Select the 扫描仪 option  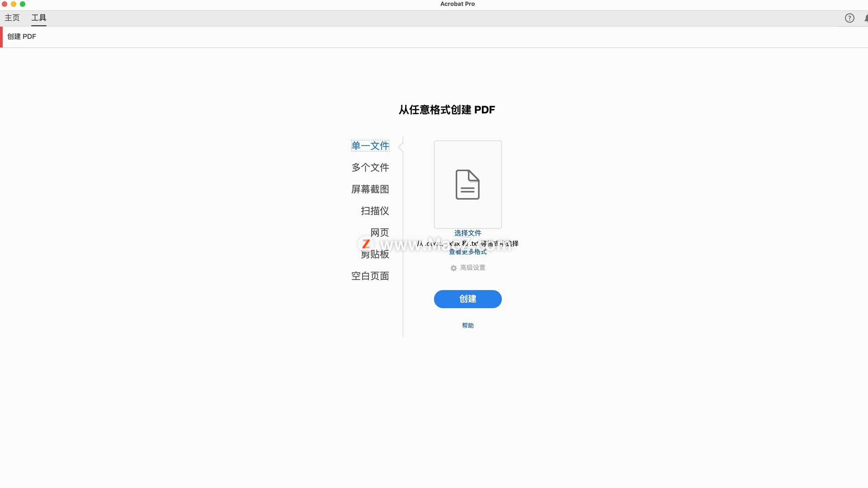tap(375, 211)
